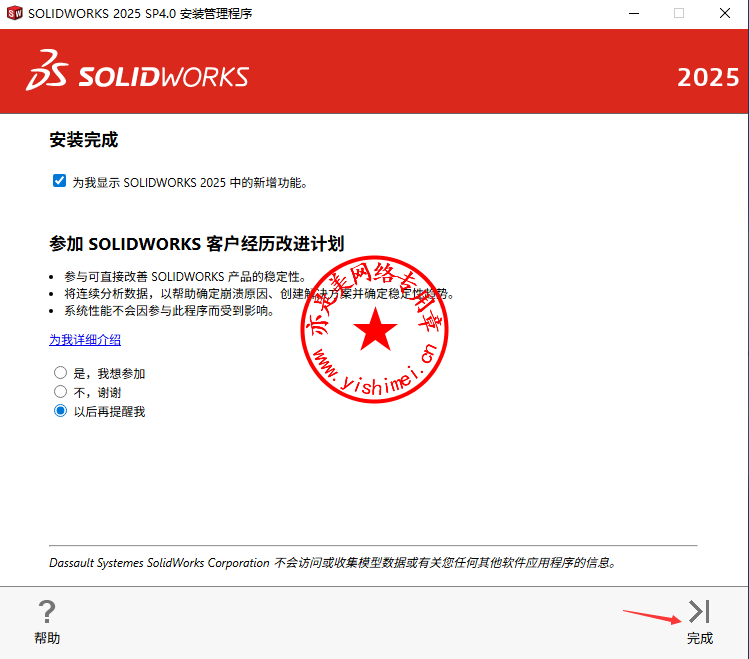Select the 是，我想参加 radio option
The image size is (749, 659).
(60, 372)
